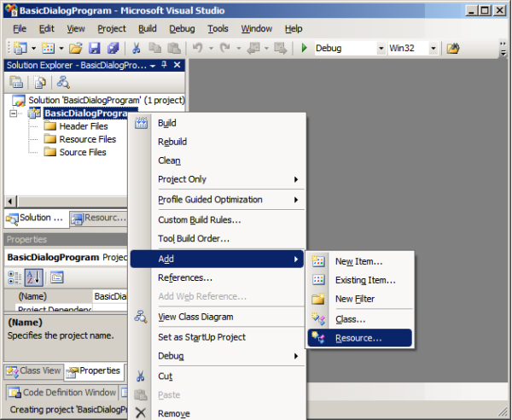Open the Undo history dropdown arrow
This screenshot has height=420, width=512.
pyautogui.click(x=211, y=49)
